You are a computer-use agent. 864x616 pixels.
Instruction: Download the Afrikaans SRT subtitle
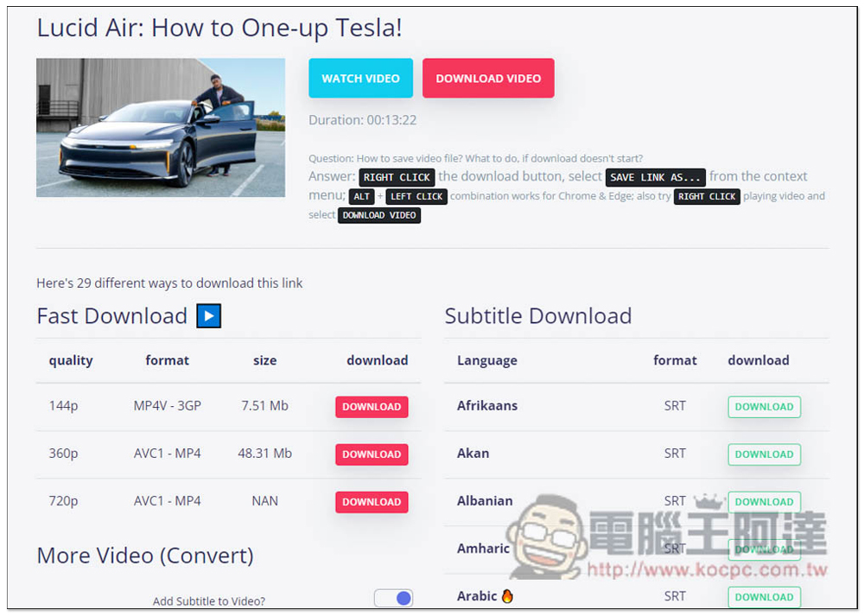pyautogui.click(x=764, y=407)
